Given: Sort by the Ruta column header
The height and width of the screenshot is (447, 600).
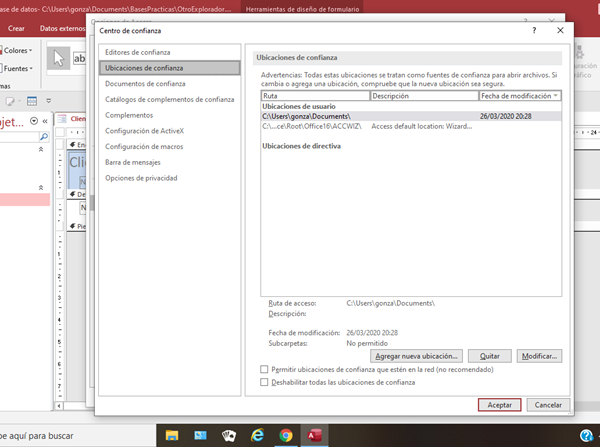Looking at the screenshot, I should click(x=316, y=96).
